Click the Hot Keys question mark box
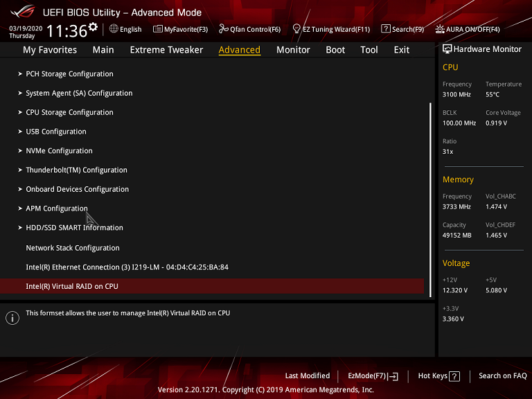532x399 pixels. pyautogui.click(x=454, y=376)
